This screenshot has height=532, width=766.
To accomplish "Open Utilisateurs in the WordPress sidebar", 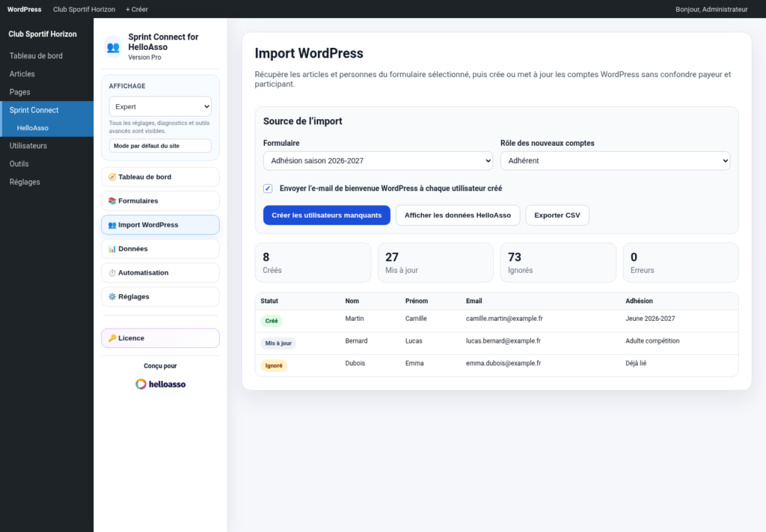I will point(46,146).
